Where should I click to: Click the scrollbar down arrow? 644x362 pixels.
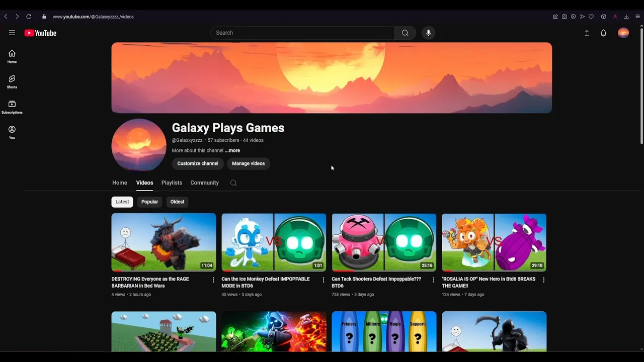click(x=641, y=349)
